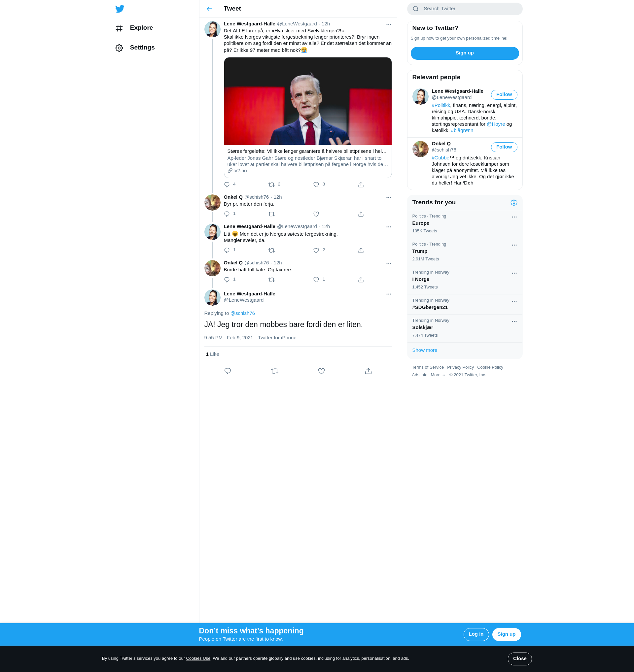Open options for the #SDGbergen21 trend
The image size is (634, 672).
[514, 301]
